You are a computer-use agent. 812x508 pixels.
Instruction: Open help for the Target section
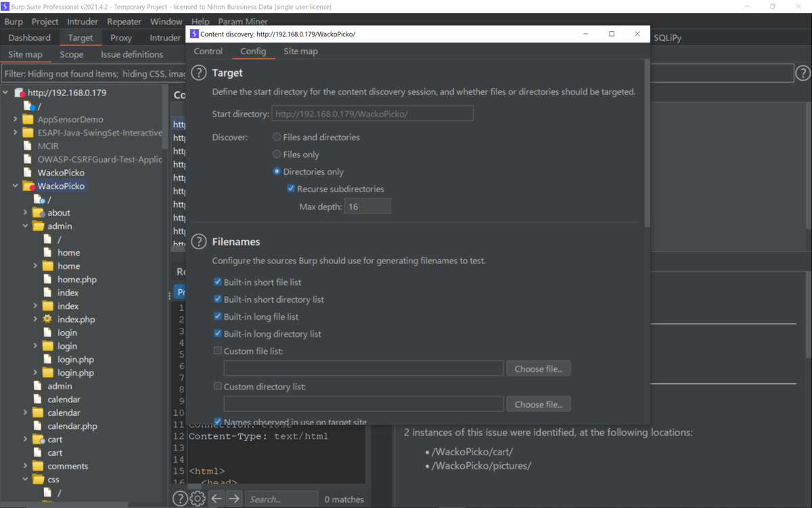pos(198,73)
